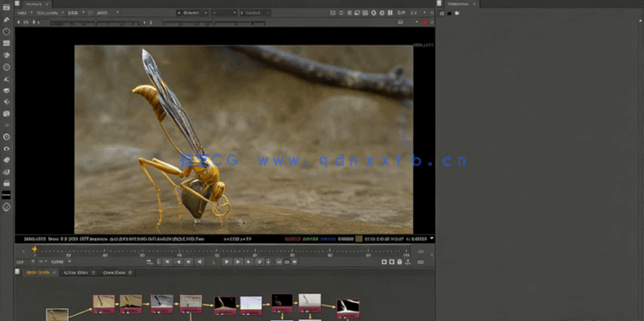Select the sphere icon, fifth in the left toolbar
Viewport: 644px width, 321px height.
(x=6, y=55)
